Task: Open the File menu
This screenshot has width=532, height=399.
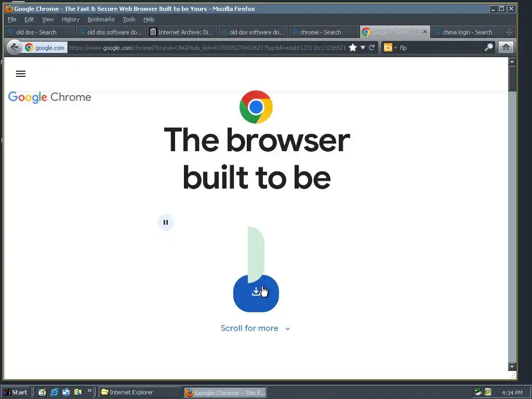Action: (x=12, y=19)
